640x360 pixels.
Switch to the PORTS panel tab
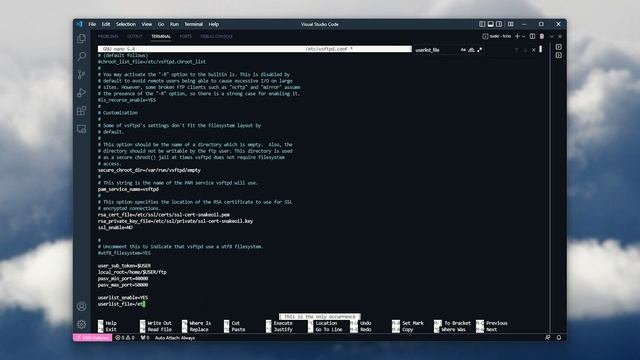[x=185, y=36]
